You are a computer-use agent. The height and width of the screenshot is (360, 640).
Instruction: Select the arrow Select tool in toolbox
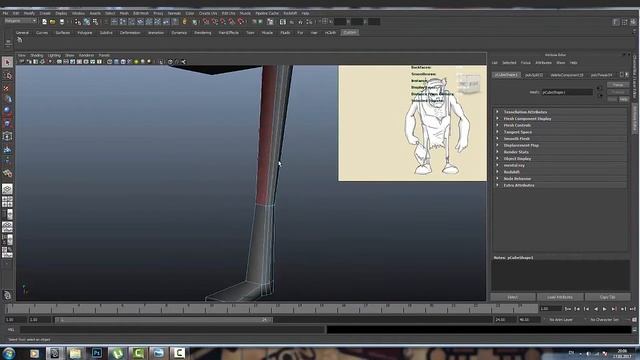click(x=7, y=62)
